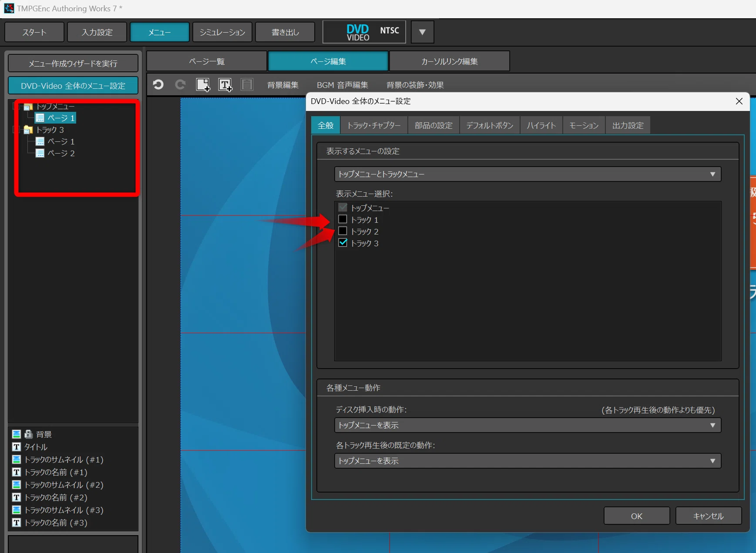Switch to the トラック･チャプター tab
Screen dimensions: 756x553
374,125
